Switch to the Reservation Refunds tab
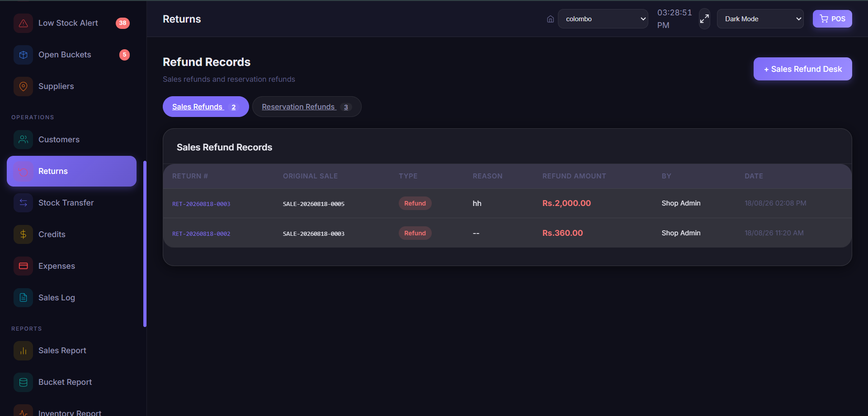Viewport: 868px width, 416px height. 307,107
